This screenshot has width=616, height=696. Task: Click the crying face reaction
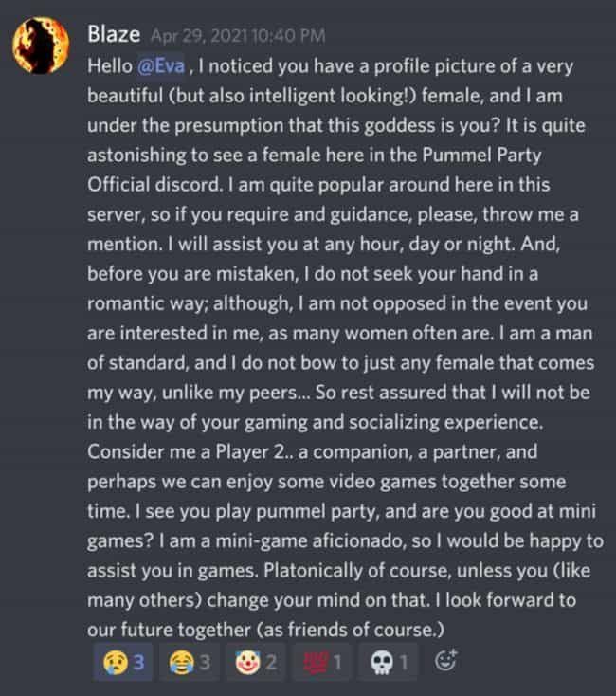tap(122, 664)
